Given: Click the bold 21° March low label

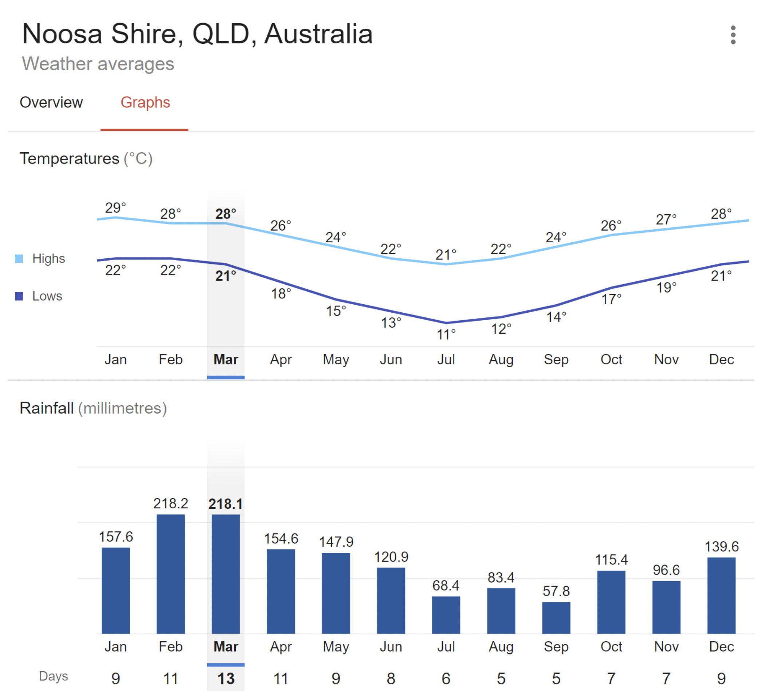Looking at the screenshot, I should pos(226,276).
